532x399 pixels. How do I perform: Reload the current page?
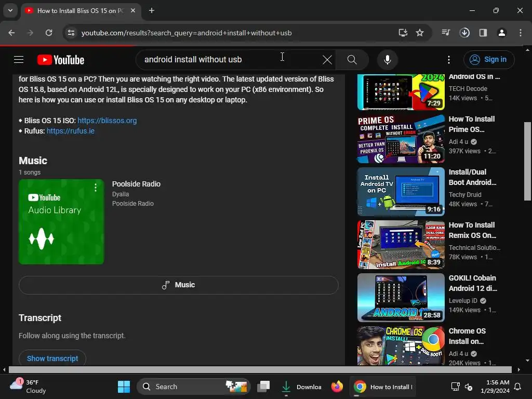[49, 33]
